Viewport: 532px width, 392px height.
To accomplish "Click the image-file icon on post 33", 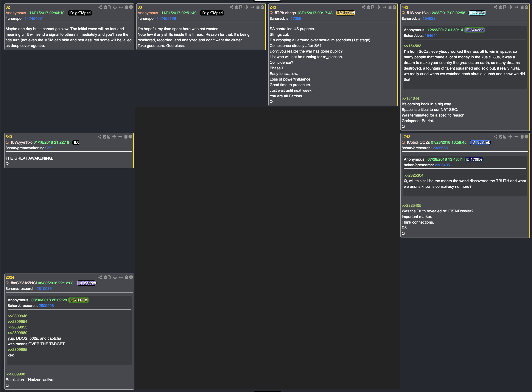I will pos(241,7).
